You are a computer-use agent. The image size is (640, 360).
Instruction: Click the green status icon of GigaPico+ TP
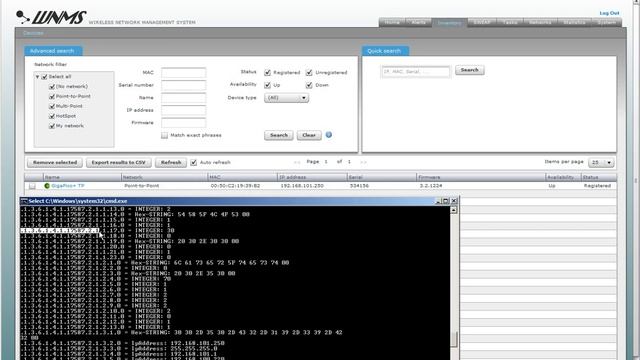coord(47,186)
